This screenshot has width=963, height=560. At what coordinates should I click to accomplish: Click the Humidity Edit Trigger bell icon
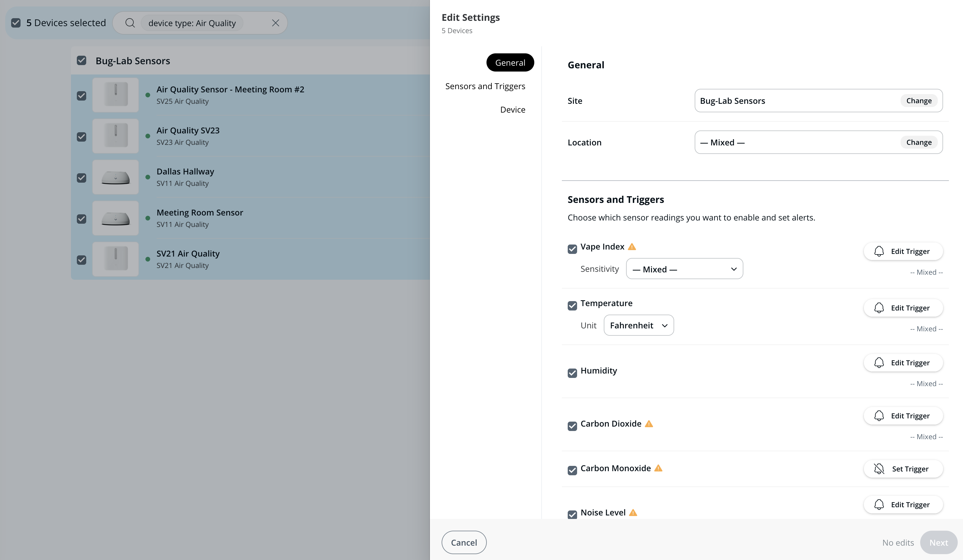[x=879, y=363]
